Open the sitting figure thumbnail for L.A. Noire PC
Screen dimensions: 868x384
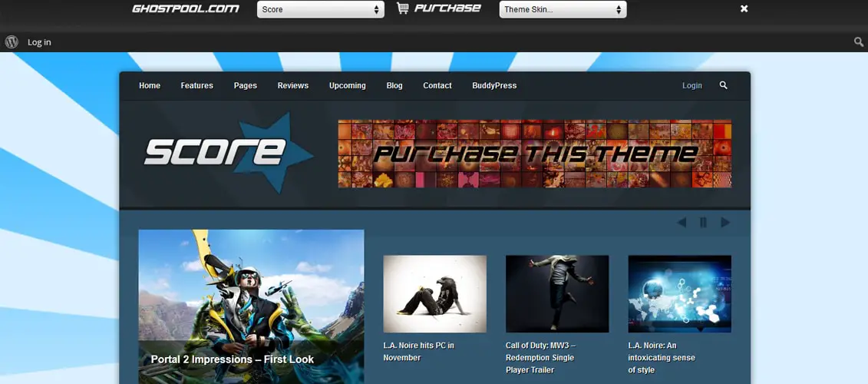pos(434,293)
